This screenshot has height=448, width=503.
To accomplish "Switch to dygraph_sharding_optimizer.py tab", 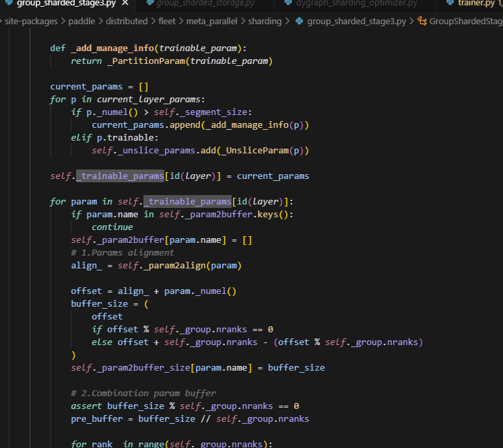I will tap(356, 3).
